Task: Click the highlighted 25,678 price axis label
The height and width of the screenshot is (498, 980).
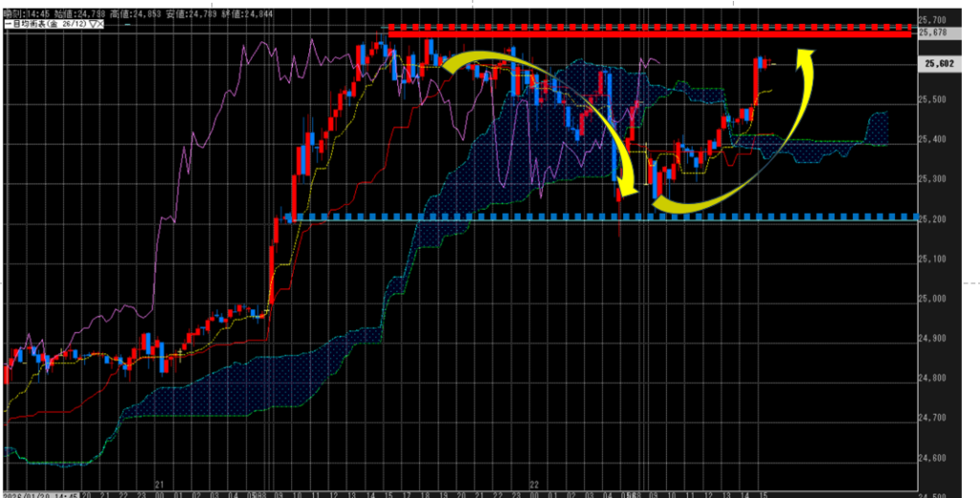Action: click(932, 33)
